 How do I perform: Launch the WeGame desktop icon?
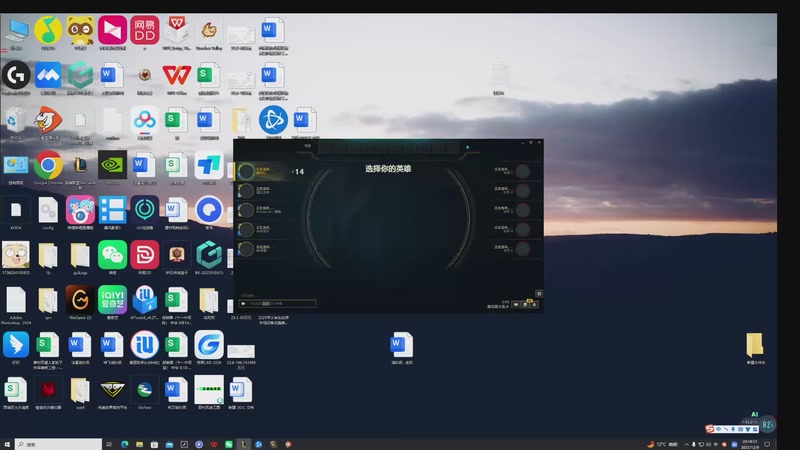coord(81,299)
